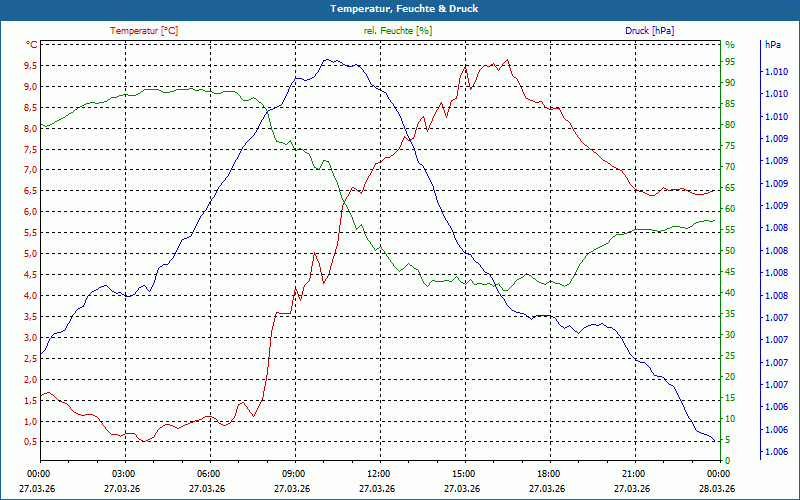800x500 pixels.
Task: Click the green '15' humidity tick label
Action: (x=730, y=398)
